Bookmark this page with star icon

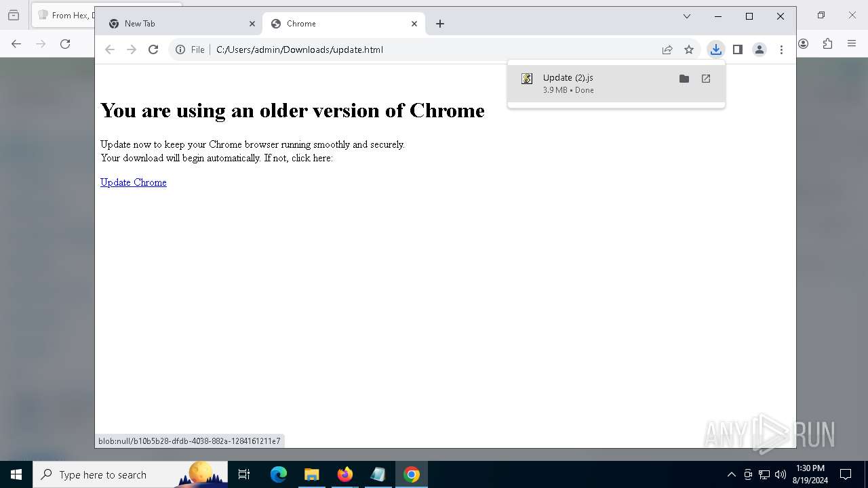coord(689,49)
